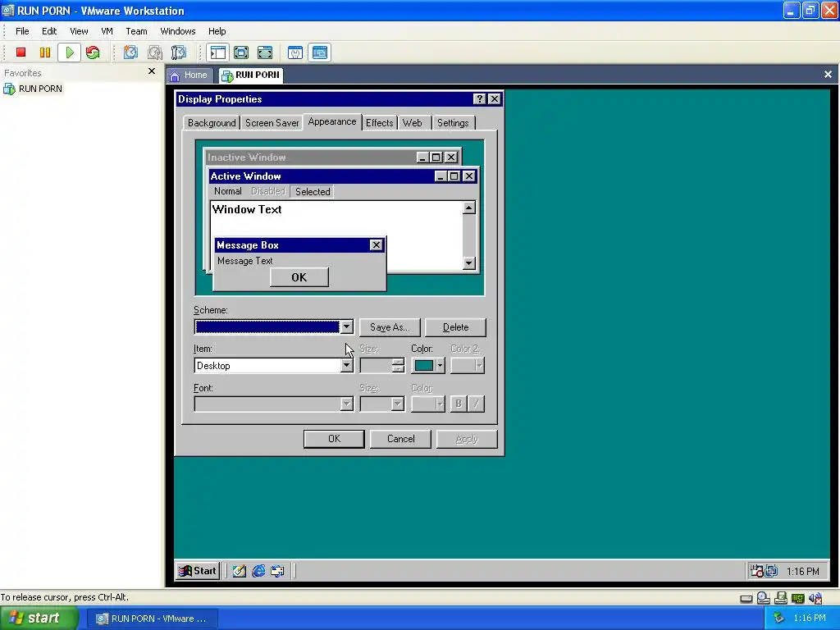Click the grayed revert to snapshot icon
Viewport: 840px width, 630px height.
tap(155, 52)
